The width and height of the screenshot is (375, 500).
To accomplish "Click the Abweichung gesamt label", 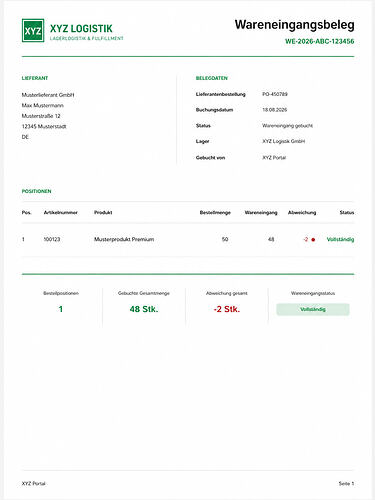I will [227, 293].
